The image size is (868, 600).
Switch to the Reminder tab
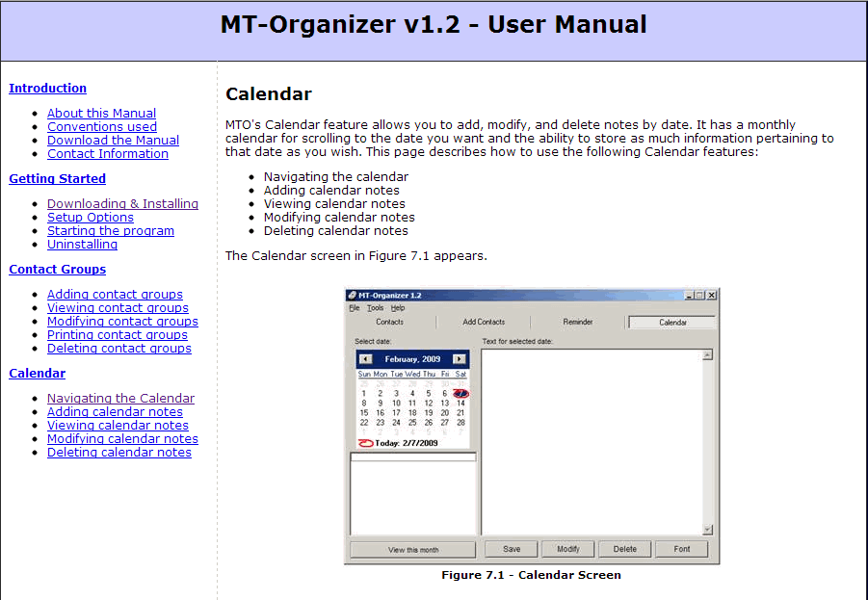(578, 323)
